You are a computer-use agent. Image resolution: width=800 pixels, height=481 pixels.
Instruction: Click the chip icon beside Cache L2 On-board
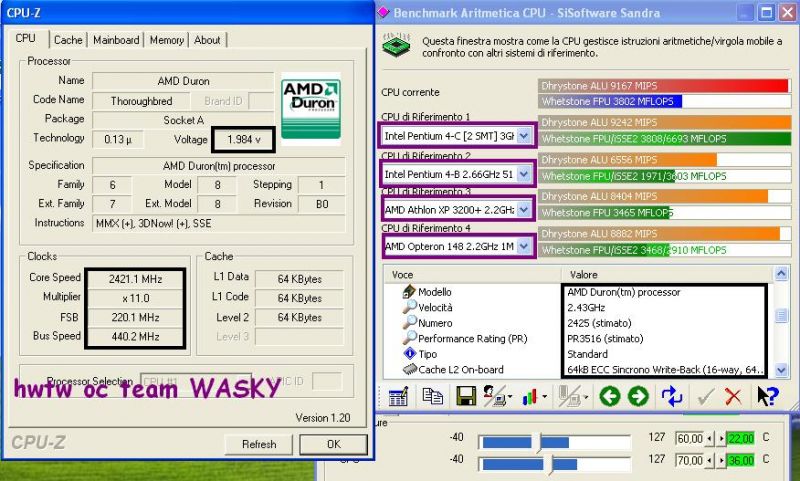tap(409, 369)
